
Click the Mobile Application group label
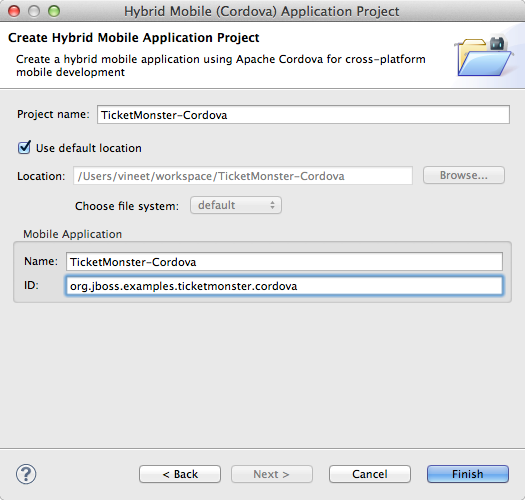72,234
